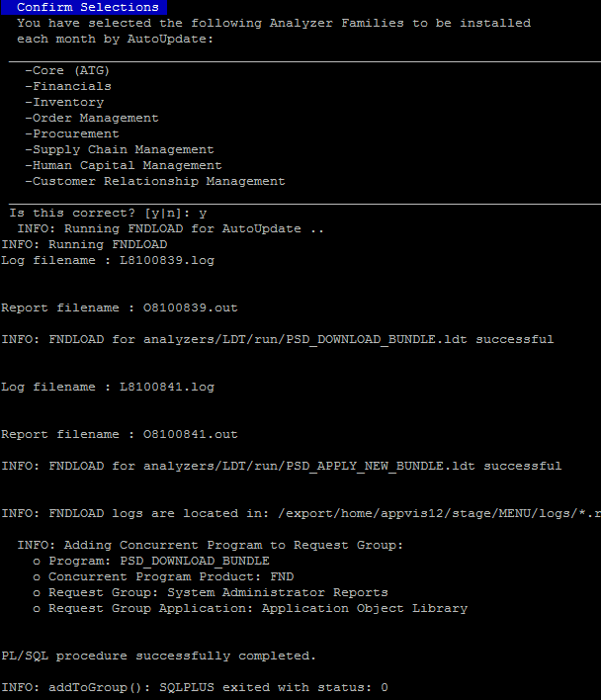Click Customer Relationship Management entry
This screenshot has width=601, height=700.
155,181
